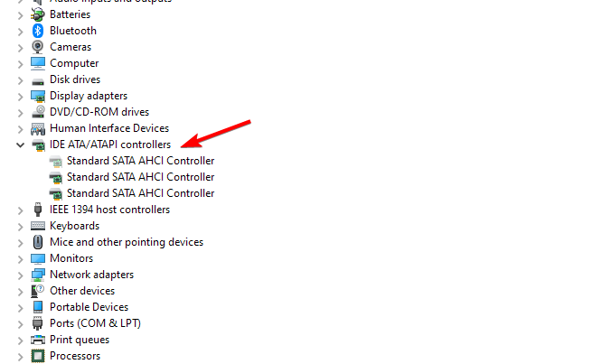Click the Bluetooth category icon
The height and width of the screenshot is (364, 602).
point(38,31)
